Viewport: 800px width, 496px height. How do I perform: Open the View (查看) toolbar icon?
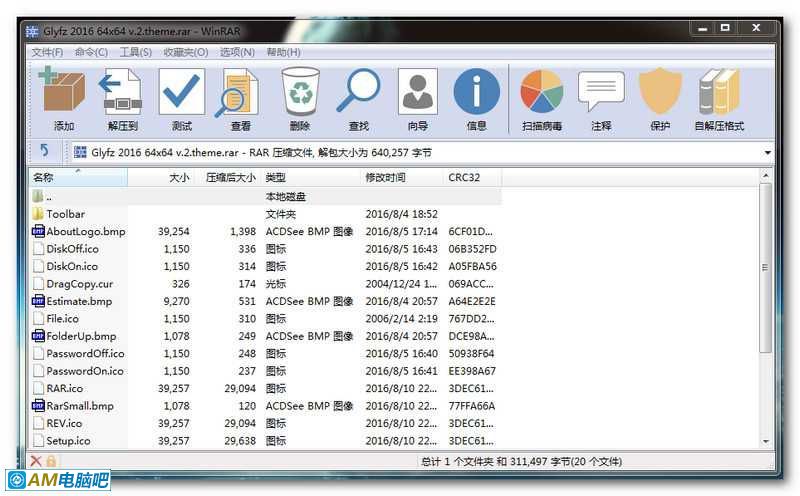coord(239,92)
